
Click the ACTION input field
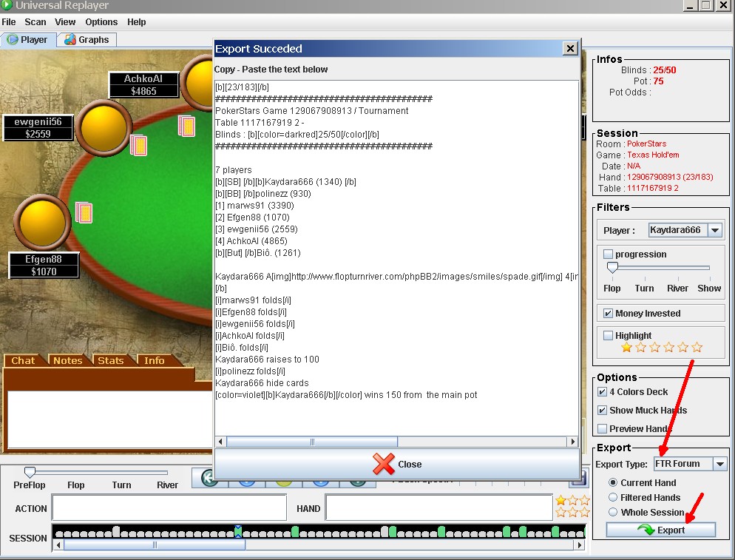coord(169,507)
